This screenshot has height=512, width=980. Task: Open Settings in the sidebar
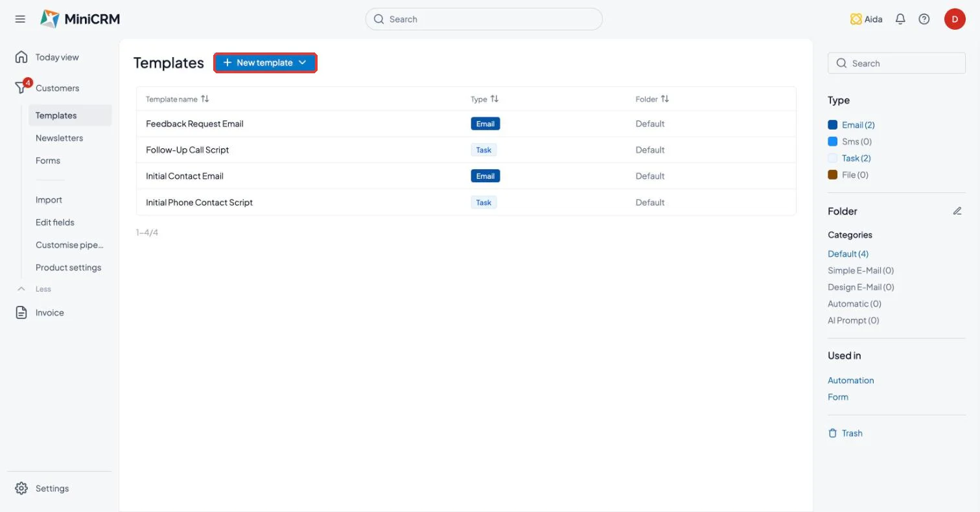(52, 488)
